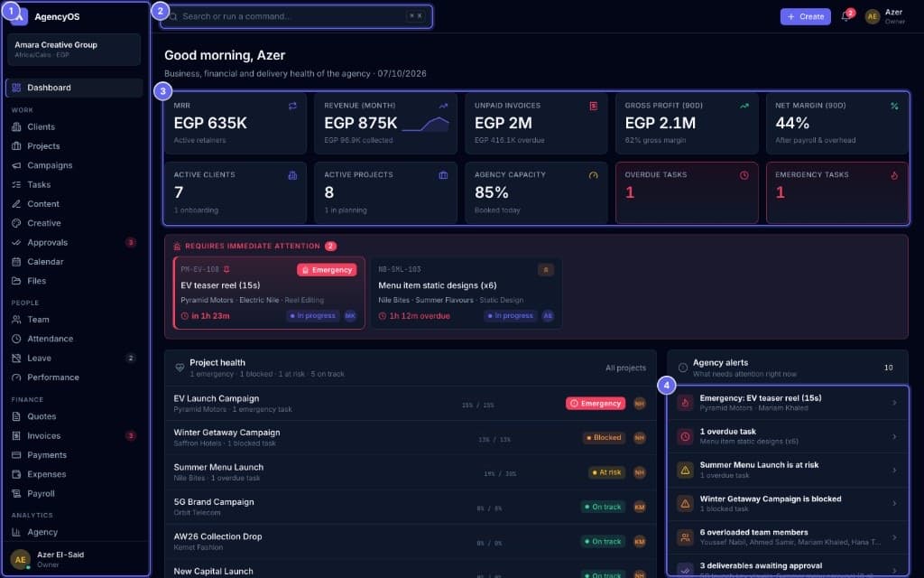Screen dimensions: 924x578
Task: Expand the 6 overloaded team members chevron
Action: pos(894,537)
